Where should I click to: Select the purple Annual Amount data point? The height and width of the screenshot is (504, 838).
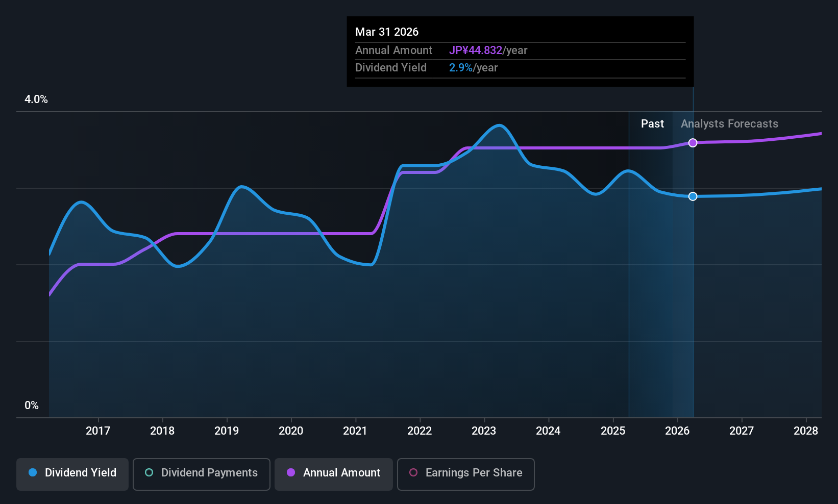(693, 143)
